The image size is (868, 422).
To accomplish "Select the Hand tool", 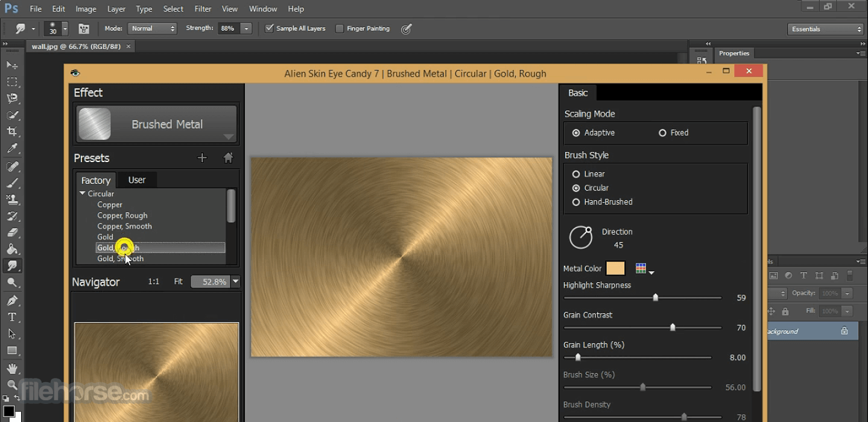I will [11, 368].
